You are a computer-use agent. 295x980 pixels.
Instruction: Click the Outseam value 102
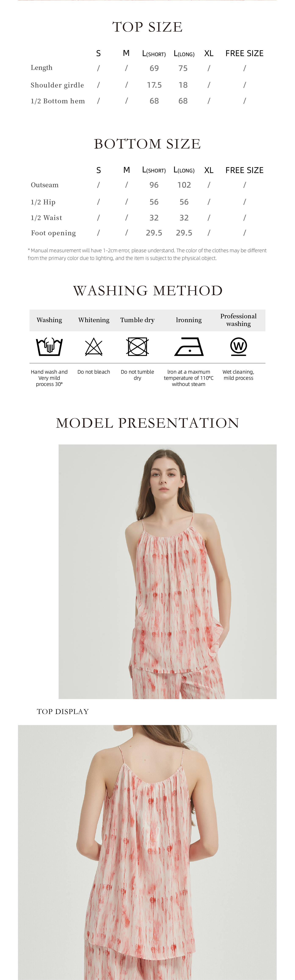coord(184,185)
